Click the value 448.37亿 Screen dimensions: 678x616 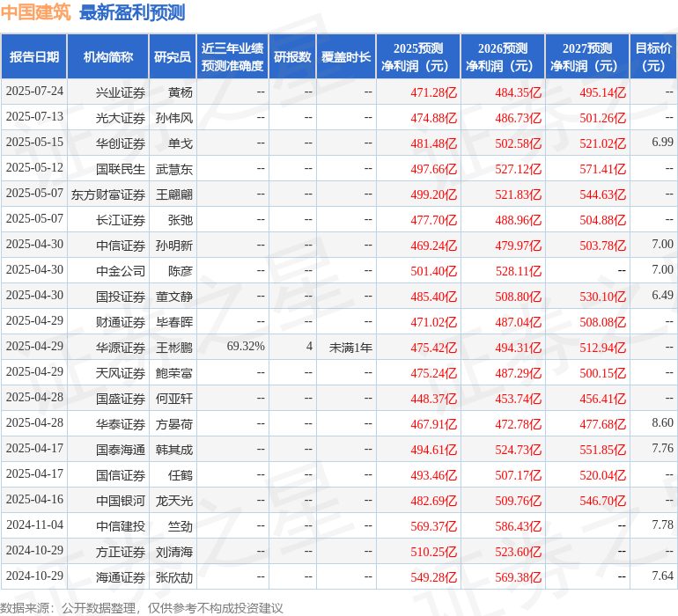(x=434, y=399)
